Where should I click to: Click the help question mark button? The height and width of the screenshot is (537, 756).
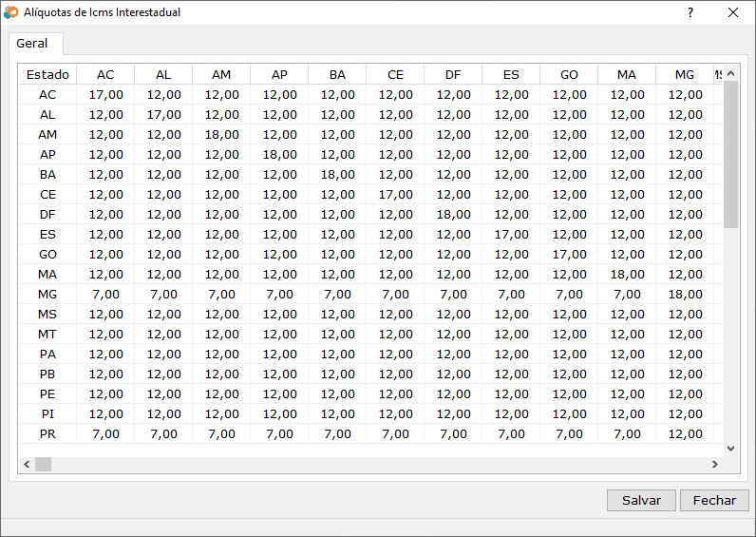(690, 12)
